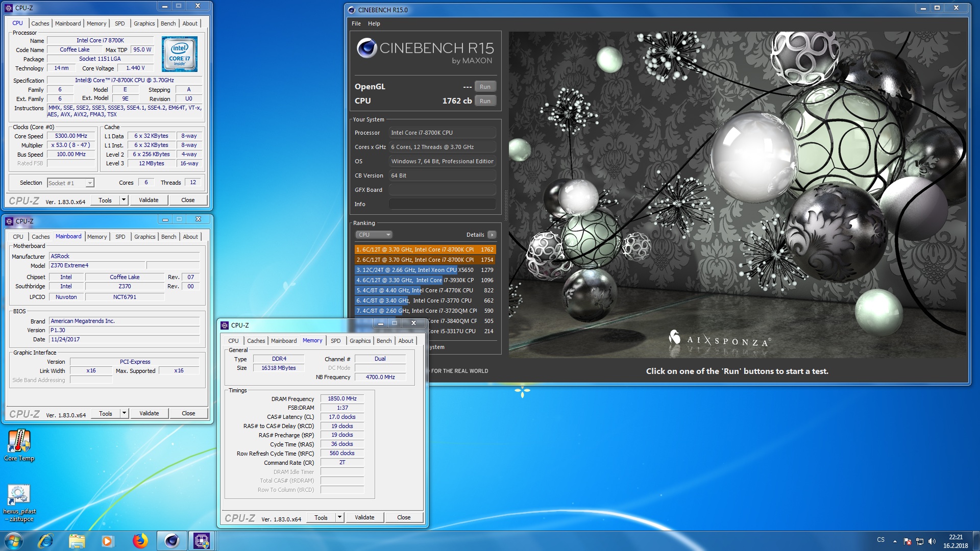This screenshot has height=551, width=980.
Task: Run the OpenGL benchmark
Action: pos(485,87)
